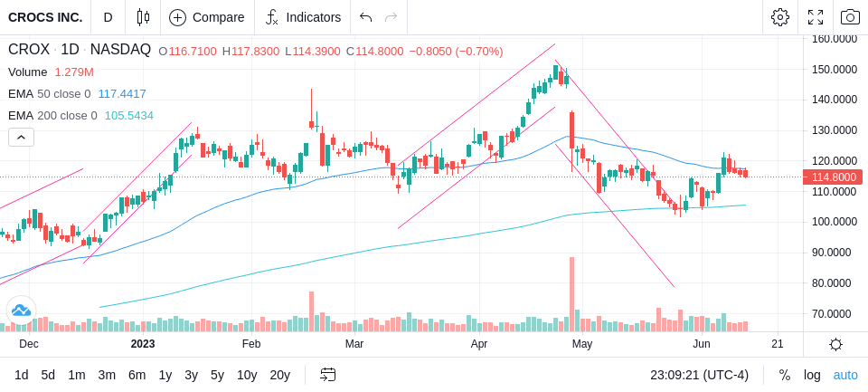The height and width of the screenshot is (392, 868).
Task: Select the 1y time range
Action: tap(165, 375)
